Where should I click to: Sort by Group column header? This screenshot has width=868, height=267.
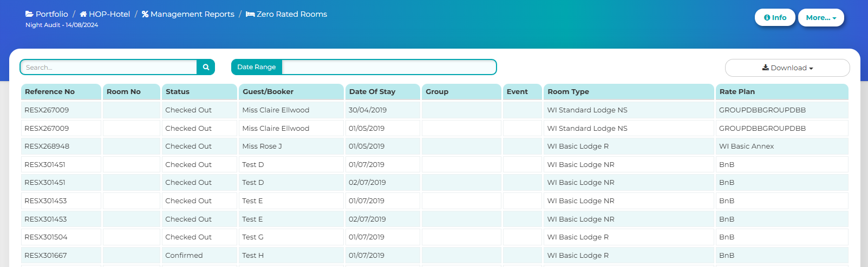coord(461,91)
